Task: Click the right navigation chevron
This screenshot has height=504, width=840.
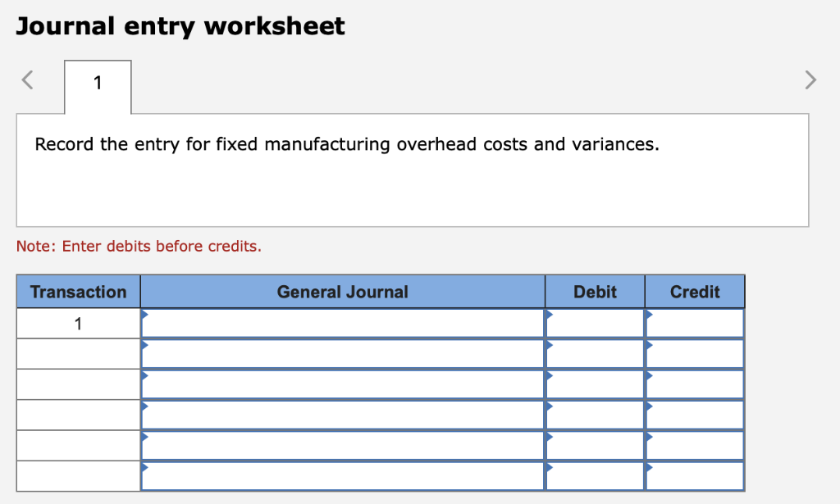Action: click(x=810, y=79)
